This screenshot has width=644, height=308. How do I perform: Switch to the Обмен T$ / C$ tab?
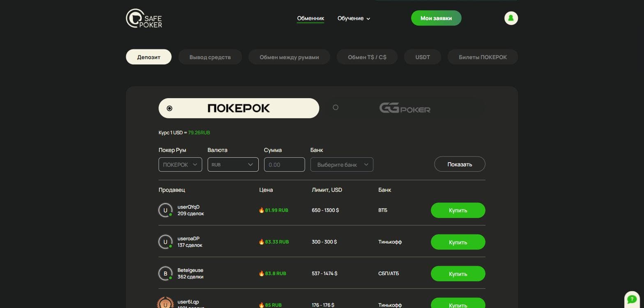click(x=367, y=57)
